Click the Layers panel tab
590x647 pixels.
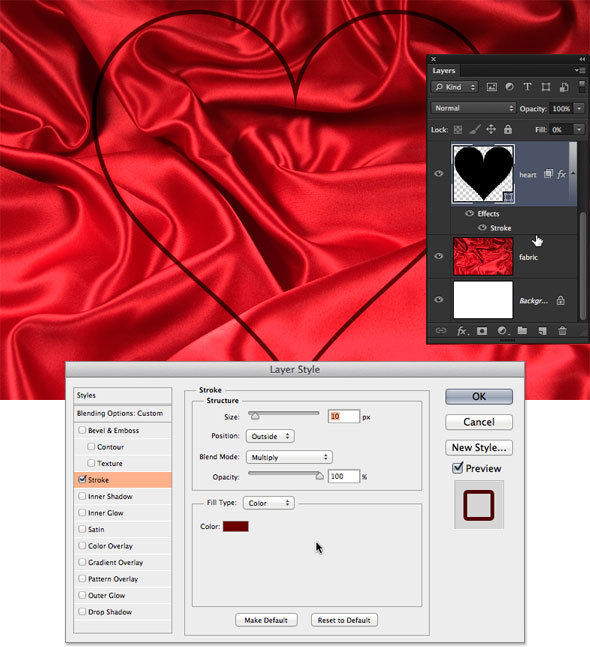tap(444, 71)
